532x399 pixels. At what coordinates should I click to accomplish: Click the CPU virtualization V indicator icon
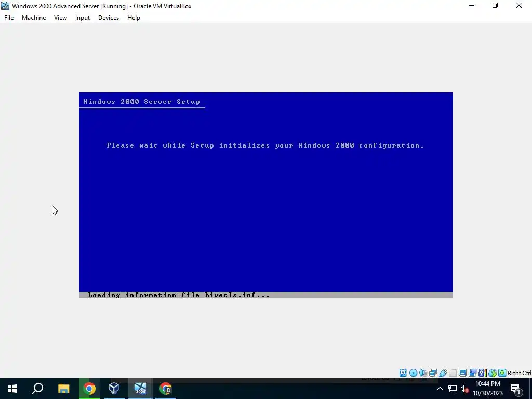pyautogui.click(x=483, y=373)
